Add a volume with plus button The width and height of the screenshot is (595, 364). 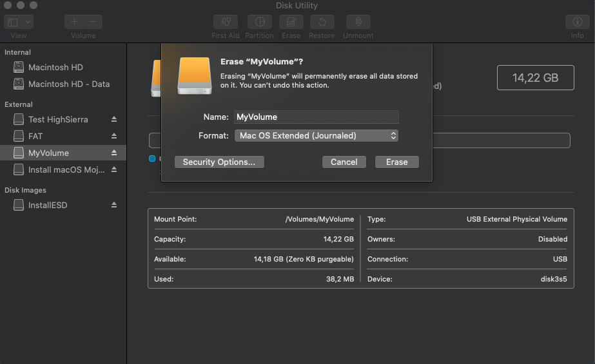point(74,22)
